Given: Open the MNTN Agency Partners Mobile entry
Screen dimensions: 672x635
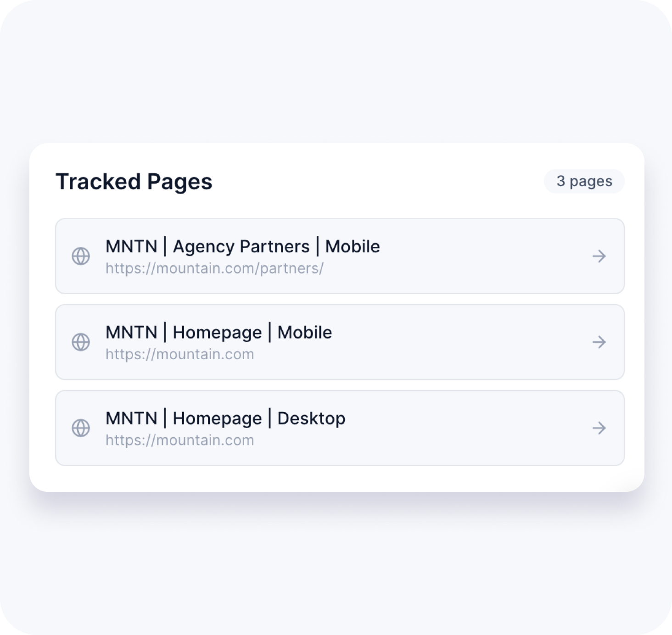Looking at the screenshot, I should pos(599,256).
